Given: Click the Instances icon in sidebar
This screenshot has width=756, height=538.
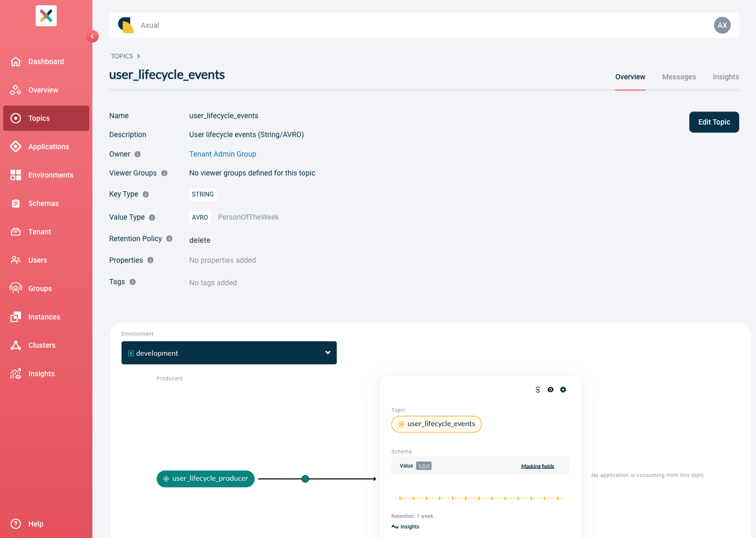Looking at the screenshot, I should (x=16, y=317).
